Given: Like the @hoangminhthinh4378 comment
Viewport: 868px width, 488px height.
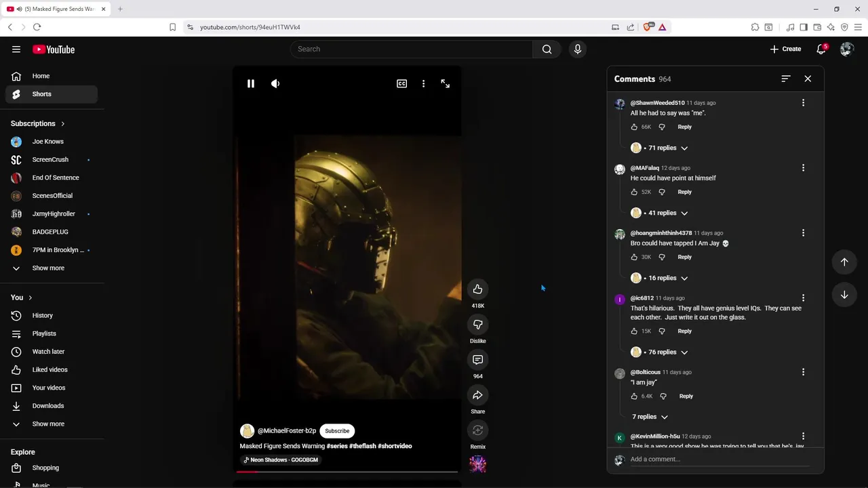Looking at the screenshot, I should [635, 257].
